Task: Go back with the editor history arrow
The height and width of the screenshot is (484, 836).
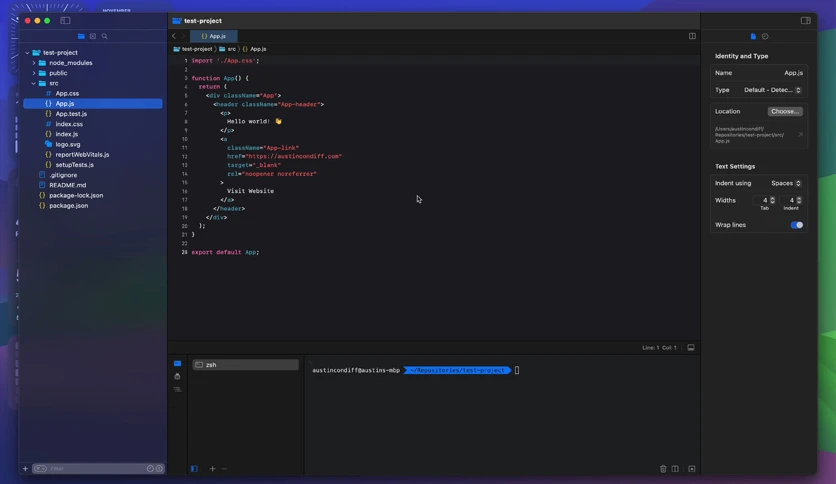Action: click(x=174, y=36)
